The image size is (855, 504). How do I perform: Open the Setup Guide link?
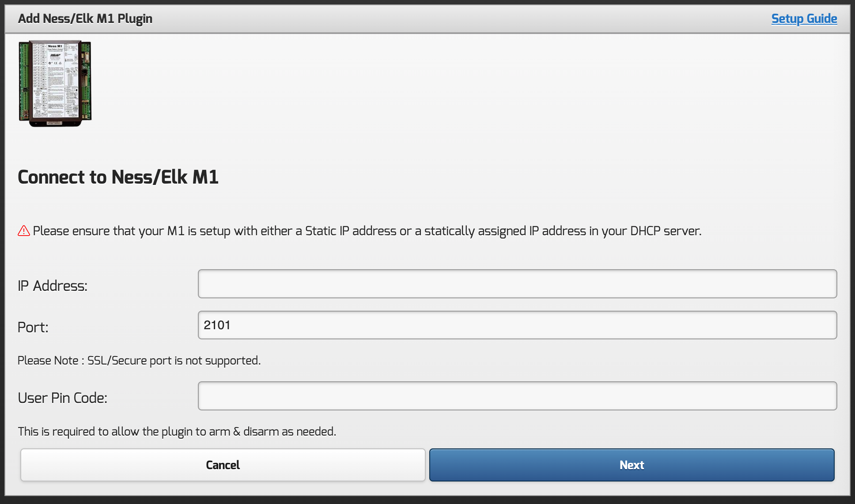click(804, 19)
